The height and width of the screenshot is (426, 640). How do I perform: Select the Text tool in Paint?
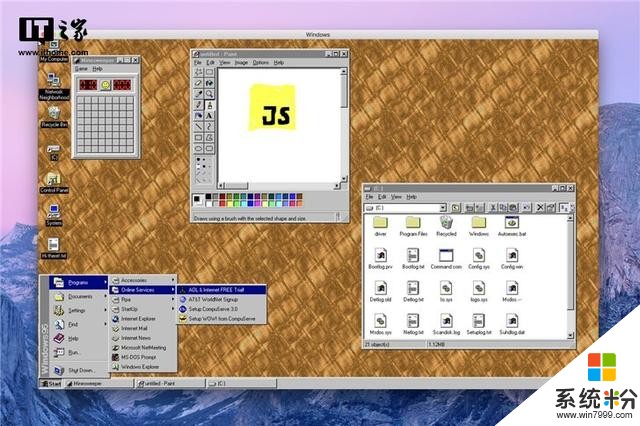pyautogui.click(x=209, y=116)
